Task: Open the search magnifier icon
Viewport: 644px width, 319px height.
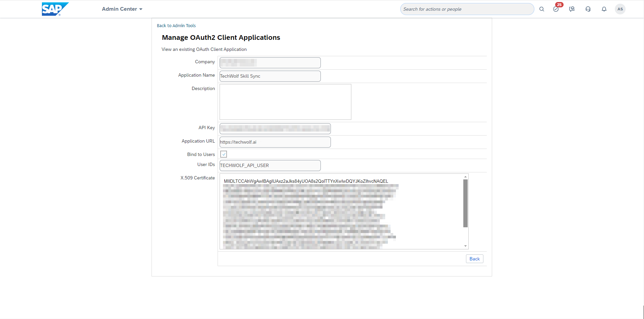Action: click(x=542, y=9)
